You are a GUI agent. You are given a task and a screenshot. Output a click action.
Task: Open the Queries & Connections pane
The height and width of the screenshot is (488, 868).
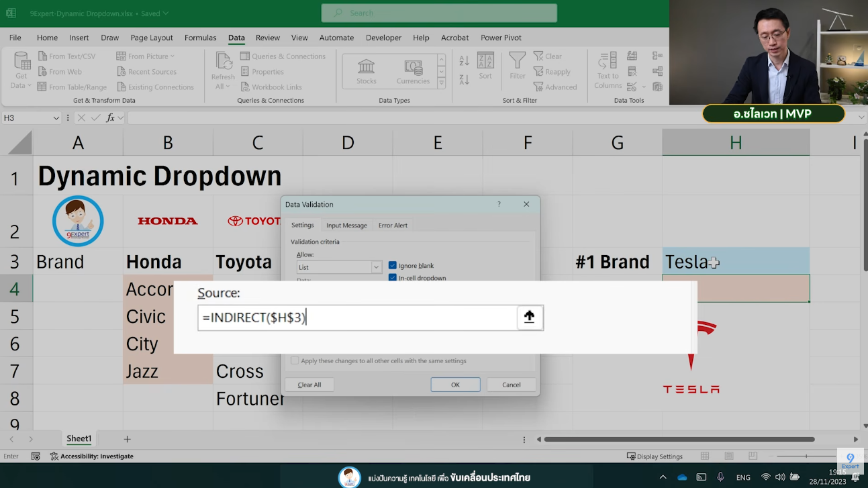coord(283,56)
